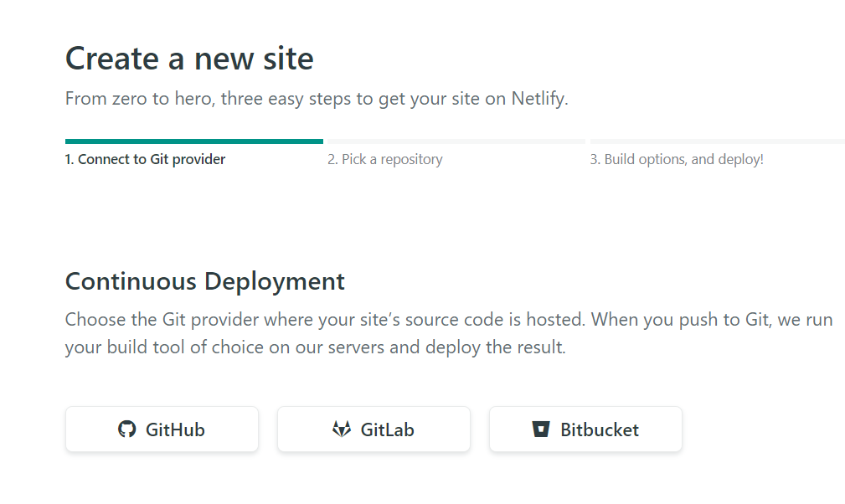Click the GitLab fox logo icon
The height and width of the screenshot is (504, 845).
click(x=342, y=429)
